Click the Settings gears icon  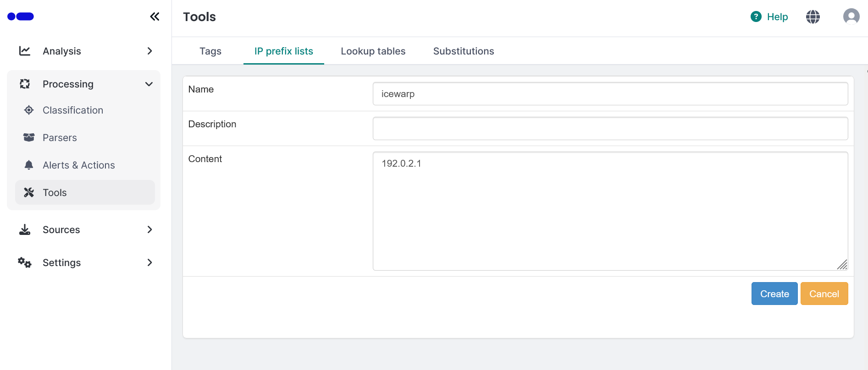click(25, 262)
